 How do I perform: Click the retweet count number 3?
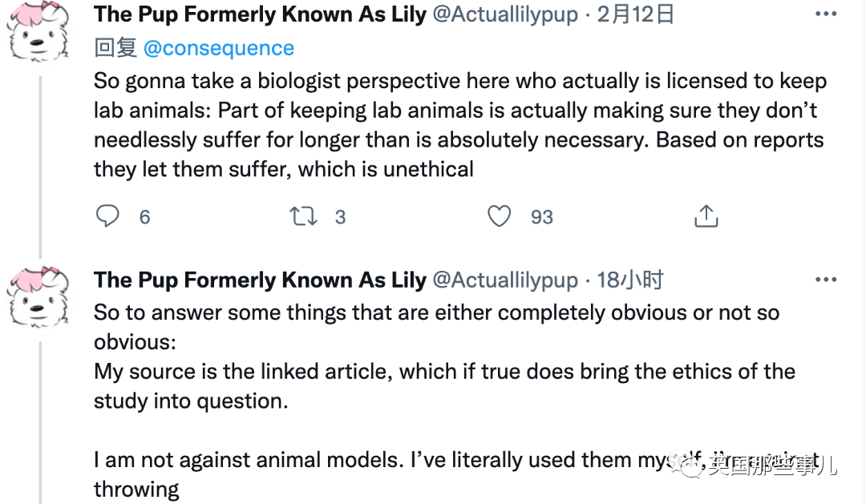tap(340, 217)
